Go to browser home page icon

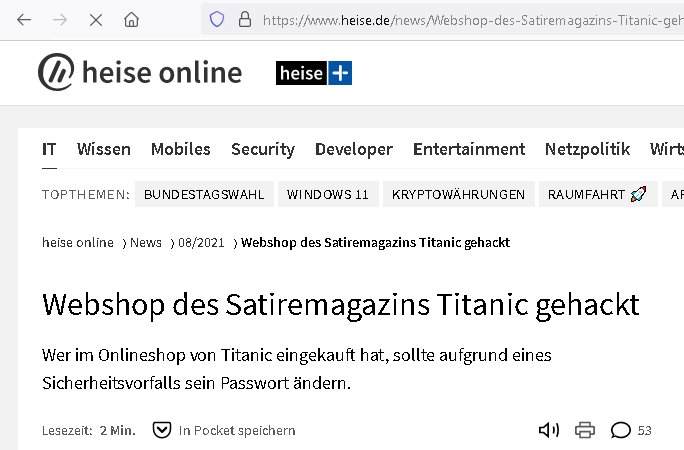(x=131, y=20)
